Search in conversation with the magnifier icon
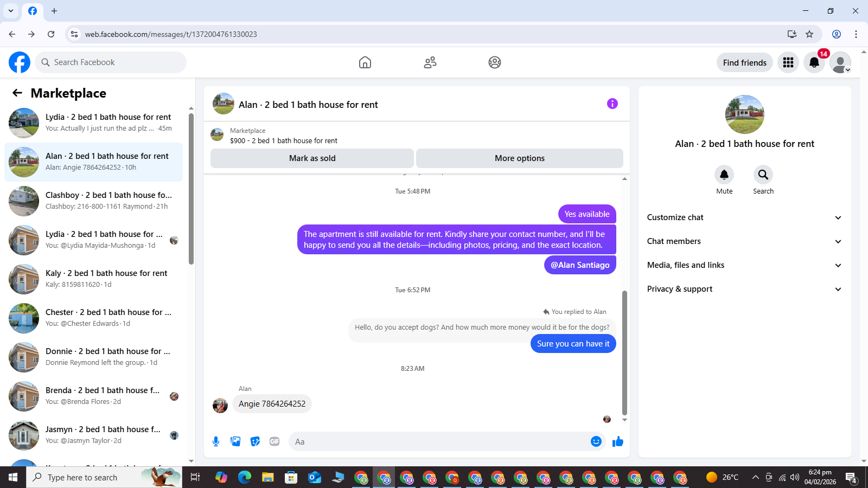868x488 pixels. (x=763, y=175)
